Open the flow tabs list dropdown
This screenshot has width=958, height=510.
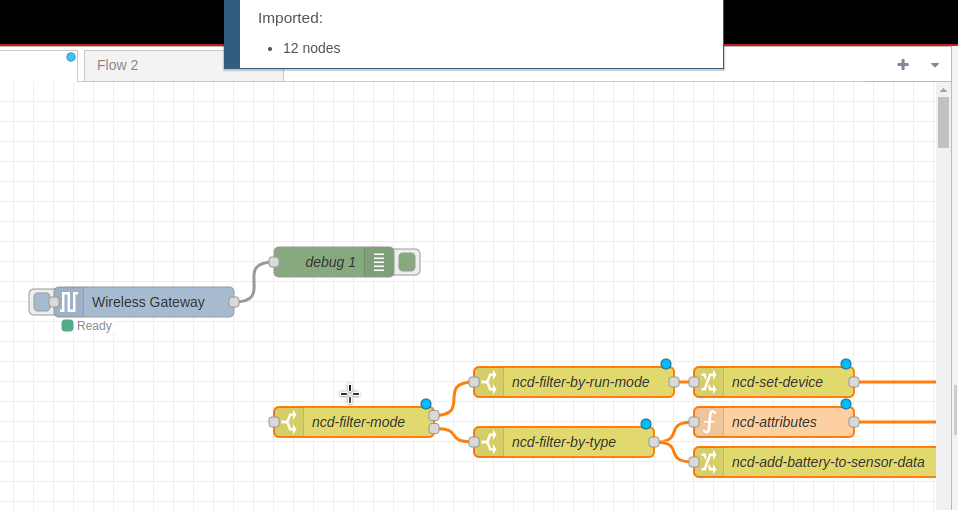935,65
